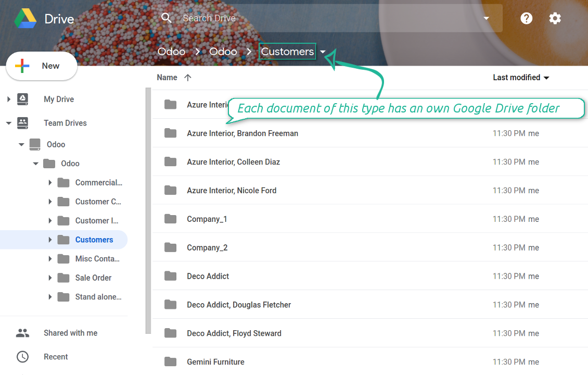Collapse the Odoo team drive node

(x=21, y=144)
